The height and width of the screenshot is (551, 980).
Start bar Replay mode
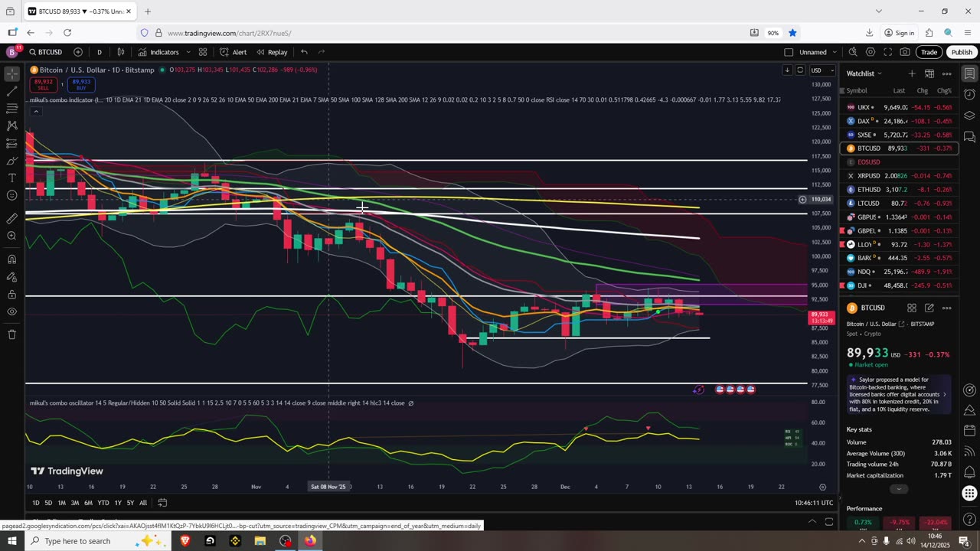click(272, 52)
